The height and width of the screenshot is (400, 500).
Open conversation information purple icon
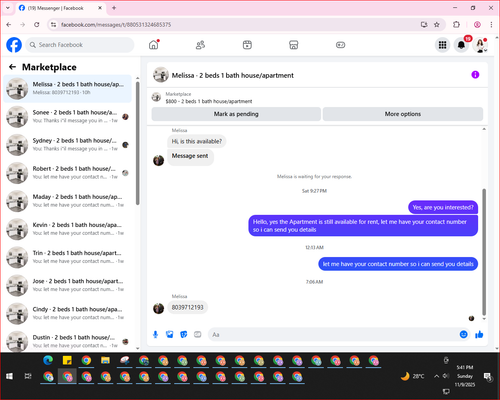point(475,75)
